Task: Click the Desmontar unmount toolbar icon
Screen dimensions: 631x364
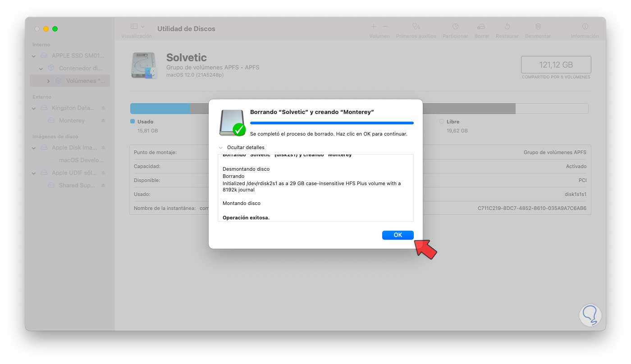Action: pos(538,27)
